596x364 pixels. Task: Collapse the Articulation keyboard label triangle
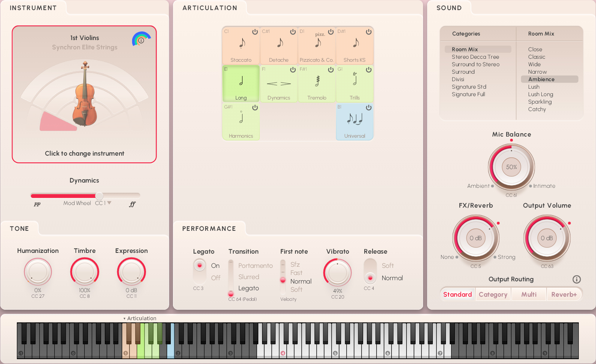(124, 319)
